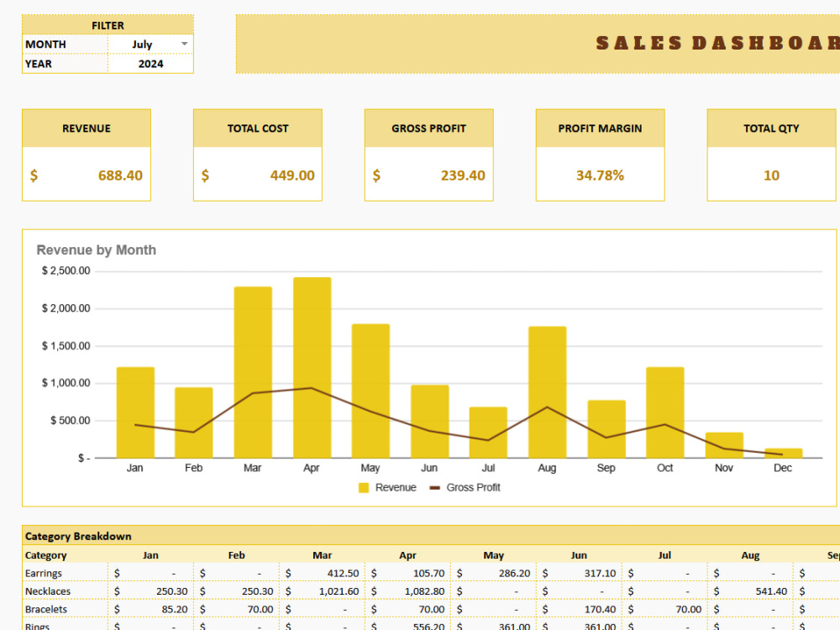Select the Dec revenue bar
Screen dimensions: 840x630
pos(783,454)
